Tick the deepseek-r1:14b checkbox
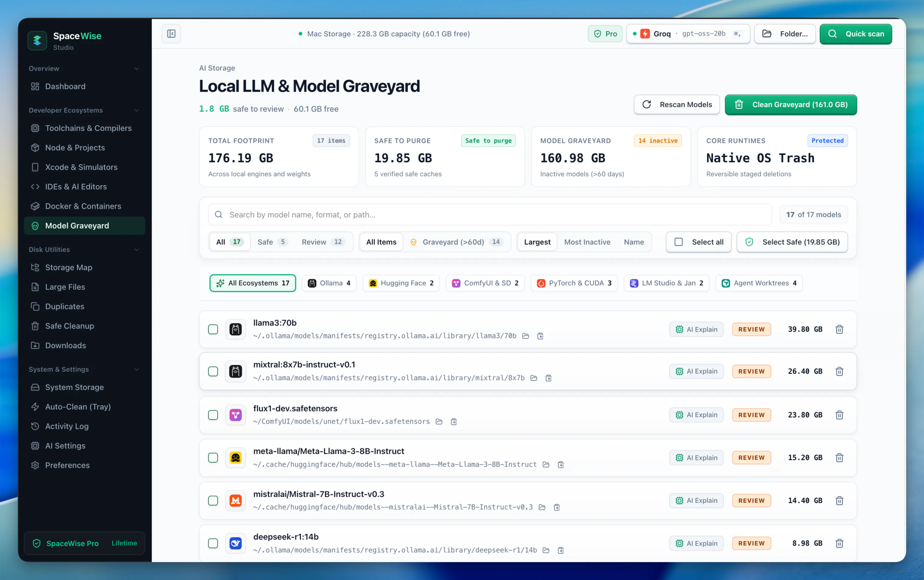The width and height of the screenshot is (924, 580). [x=213, y=543]
